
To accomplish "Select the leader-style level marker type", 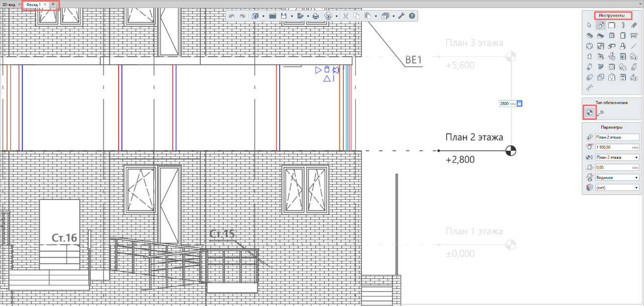I will coord(601,114).
